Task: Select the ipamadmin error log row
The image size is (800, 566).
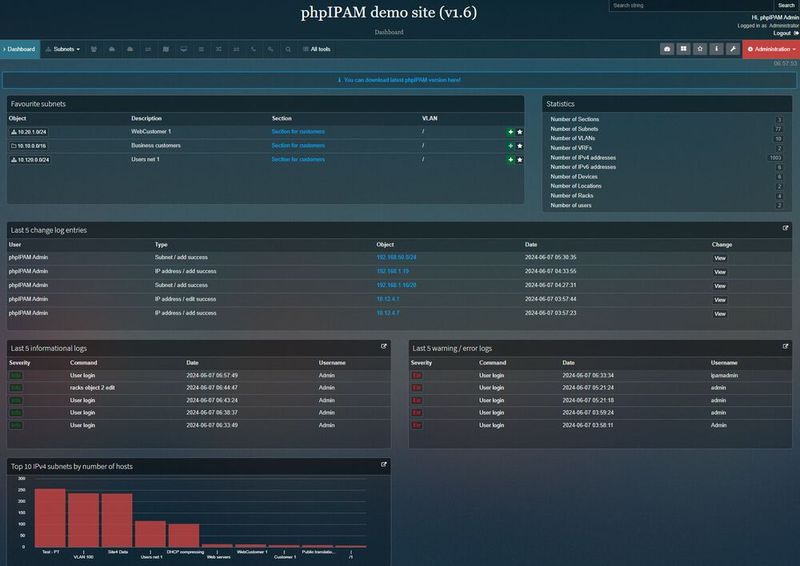Action: coord(600,375)
